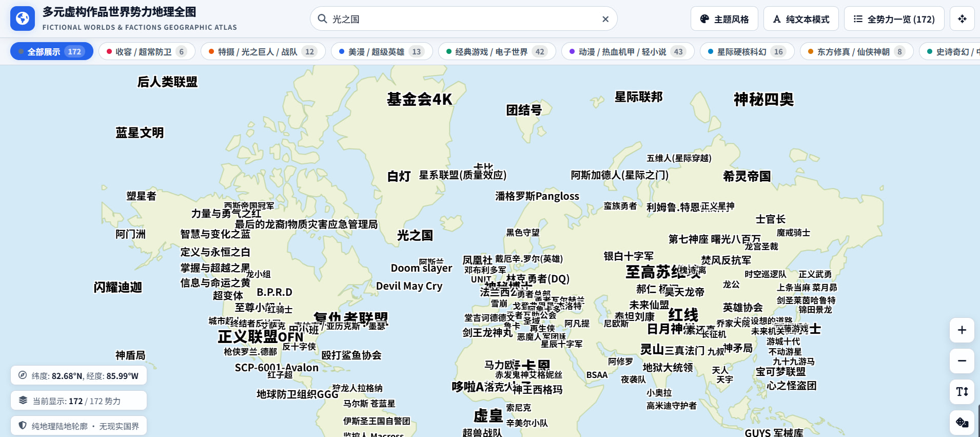Open the 全势力一览 (172) list
Image resolution: width=980 pixels, height=437 pixels.
[894, 19]
